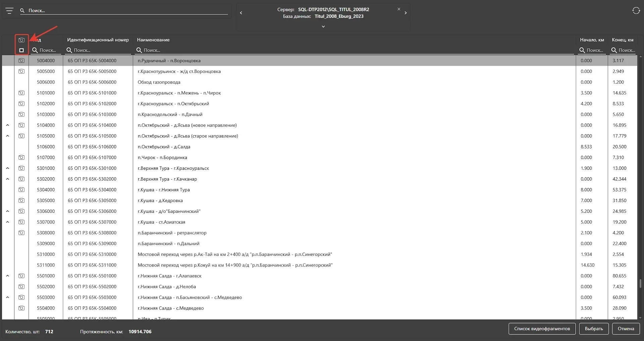Viewport: 644px width, 341px height.
Task: Click the camera icon for road 5304000
Action: [x=21, y=190]
